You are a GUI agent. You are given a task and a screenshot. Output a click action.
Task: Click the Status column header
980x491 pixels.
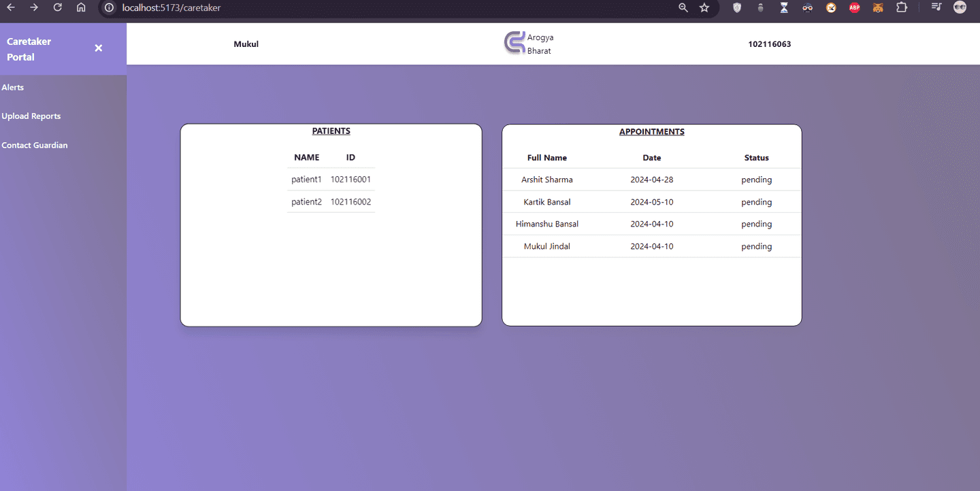[x=757, y=158]
